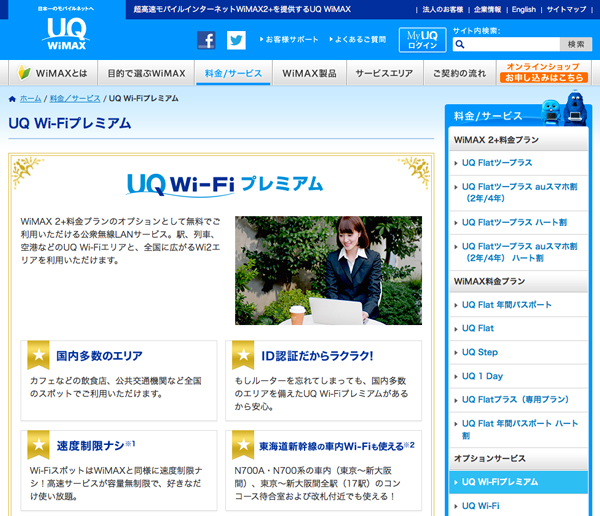The height and width of the screenshot is (516, 600).
Task: Open the サービスエリア navigation tab
Action: (385, 74)
